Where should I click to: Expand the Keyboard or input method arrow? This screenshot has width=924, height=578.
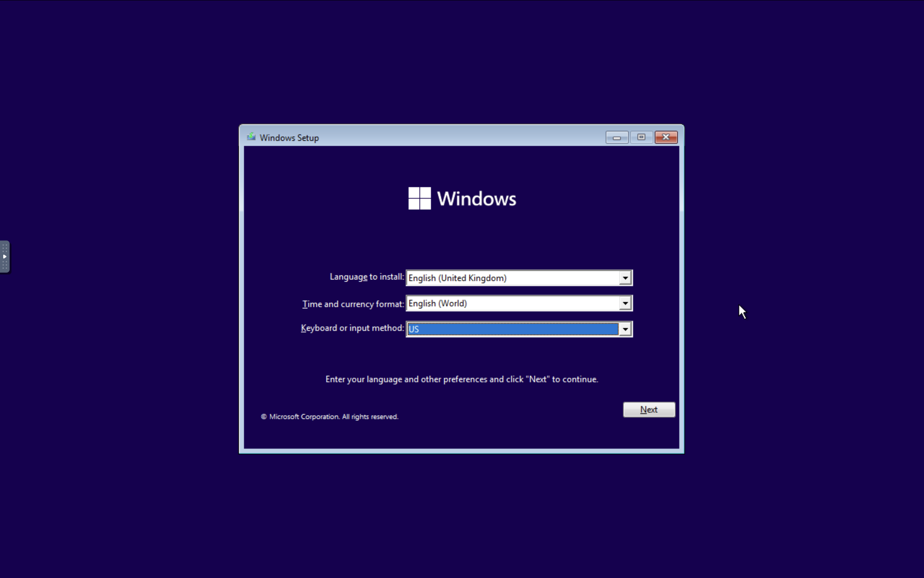[625, 329]
